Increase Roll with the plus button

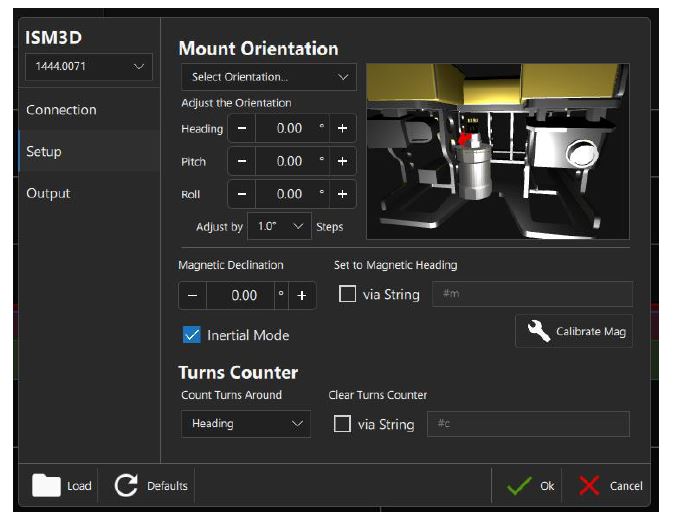[342, 194]
